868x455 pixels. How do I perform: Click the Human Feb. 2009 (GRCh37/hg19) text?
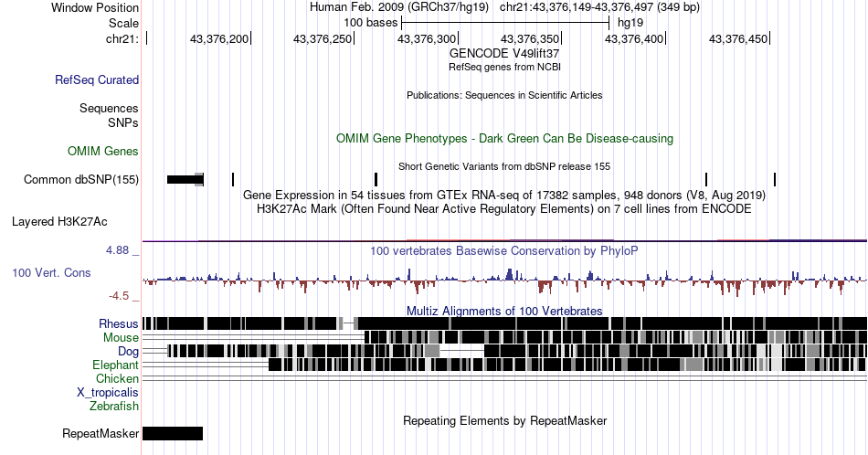coord(399,7)
